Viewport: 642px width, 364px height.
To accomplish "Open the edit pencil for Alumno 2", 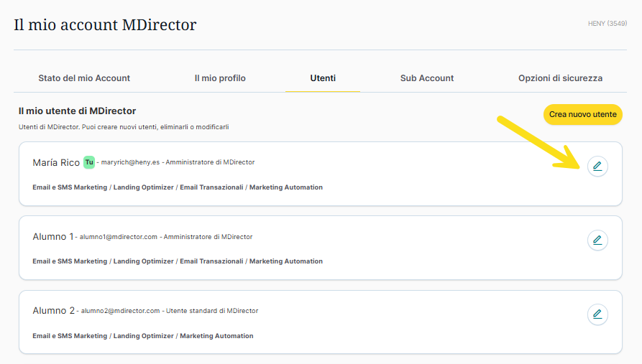I will [597, 314].
